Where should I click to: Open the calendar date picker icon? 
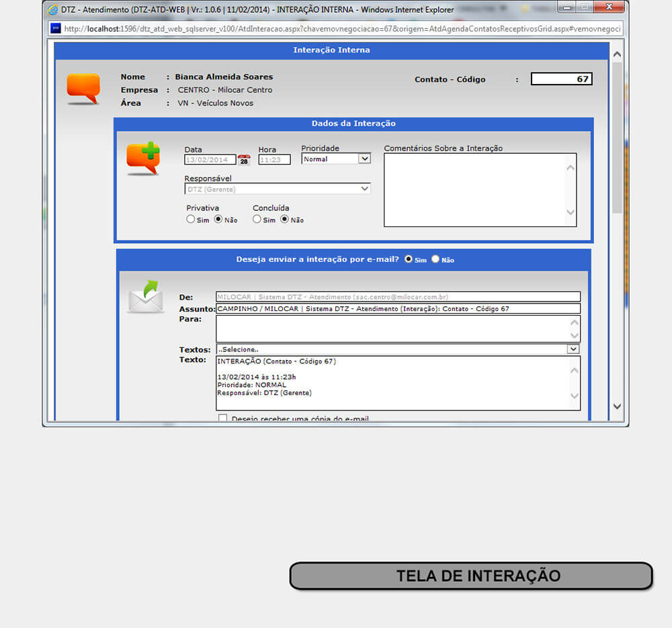pos(244,160)
